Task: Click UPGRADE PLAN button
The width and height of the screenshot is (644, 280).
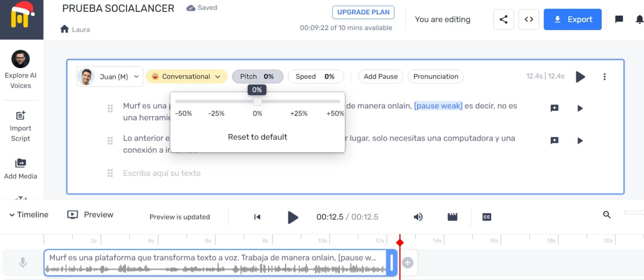Action: coord(363,12)
